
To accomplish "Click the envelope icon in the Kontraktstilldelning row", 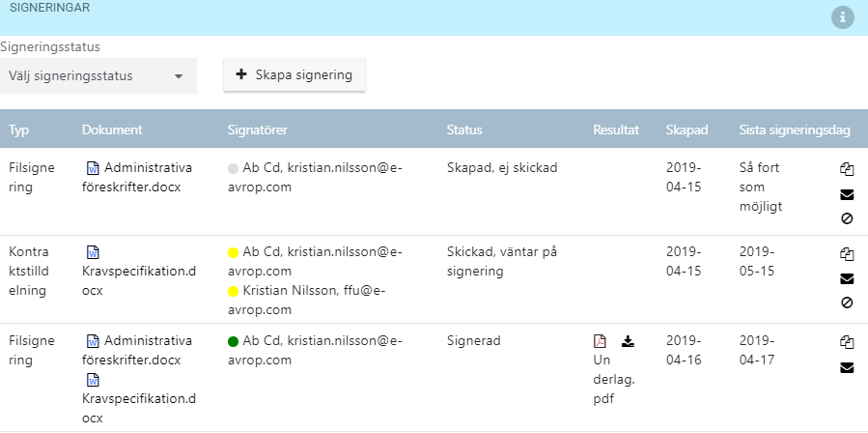I will (x=847, y=279).
